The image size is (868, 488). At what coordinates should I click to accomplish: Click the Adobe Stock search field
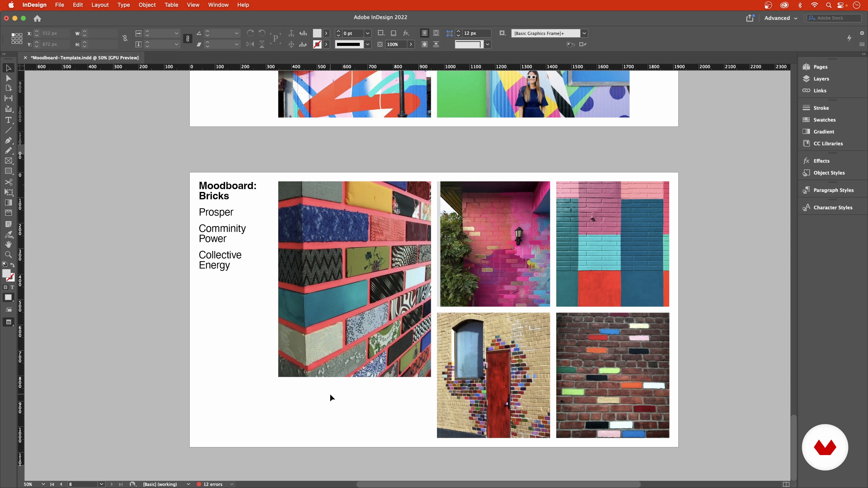point(834,18)
